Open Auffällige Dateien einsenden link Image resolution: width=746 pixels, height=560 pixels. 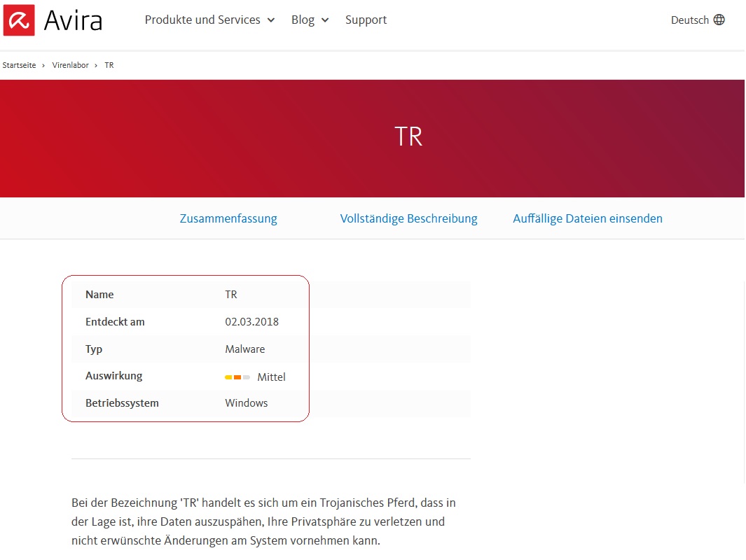(588, 218)
